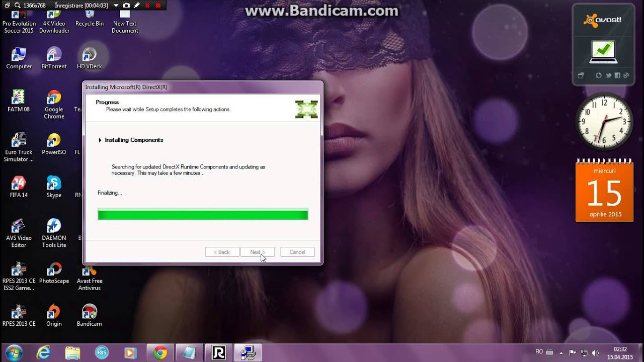Click the DirectX logo in installer header
This screenshot has width=644, height=362.
306,109
